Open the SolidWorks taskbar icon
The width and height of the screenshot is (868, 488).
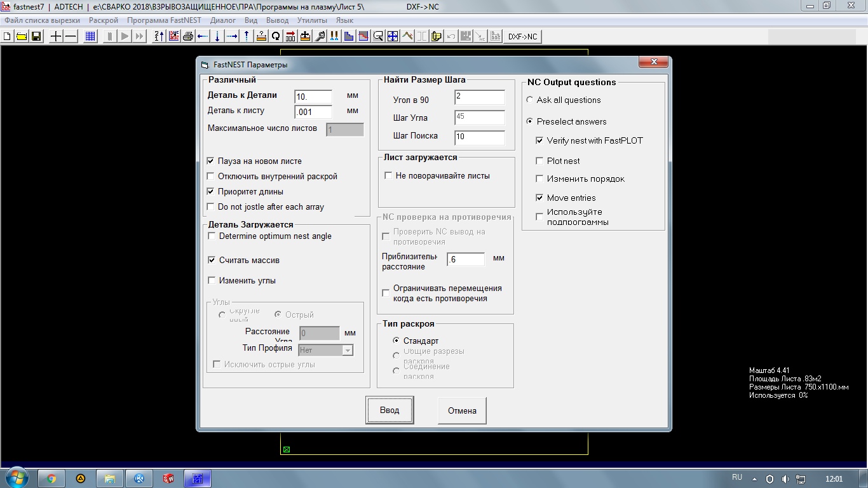pyautogui.click(x=168, y=478)
